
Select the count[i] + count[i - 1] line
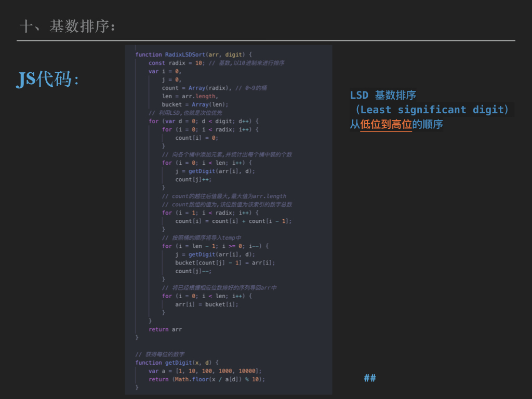point(233,221)
